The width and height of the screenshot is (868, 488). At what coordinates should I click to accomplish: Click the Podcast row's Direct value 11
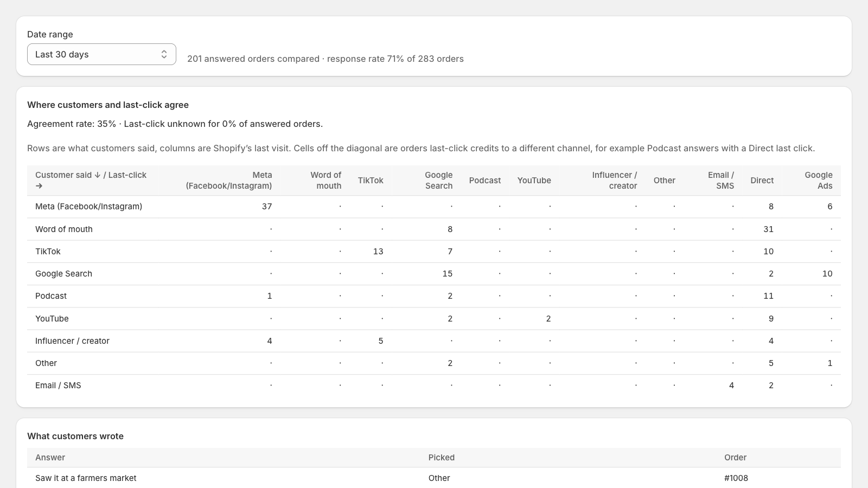[x=768, y=296]
